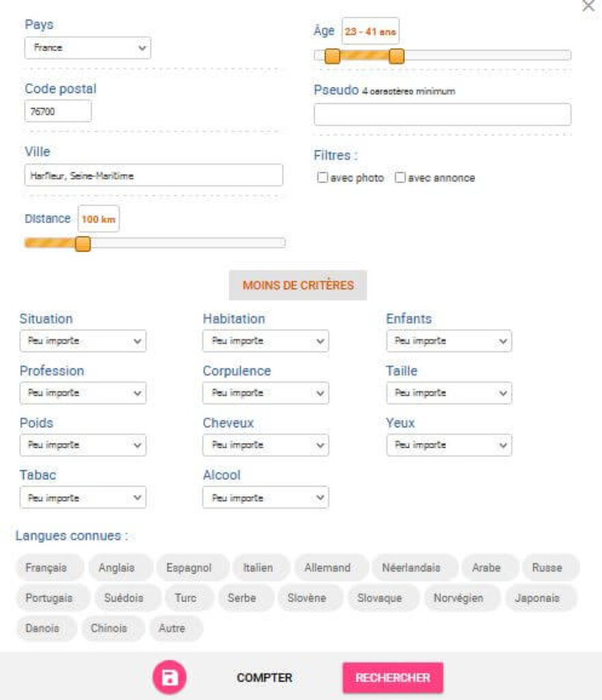This screenshot has height=700, width=602.
Task: Open the Habitation dropdown
Action: (x=265, y=341)
